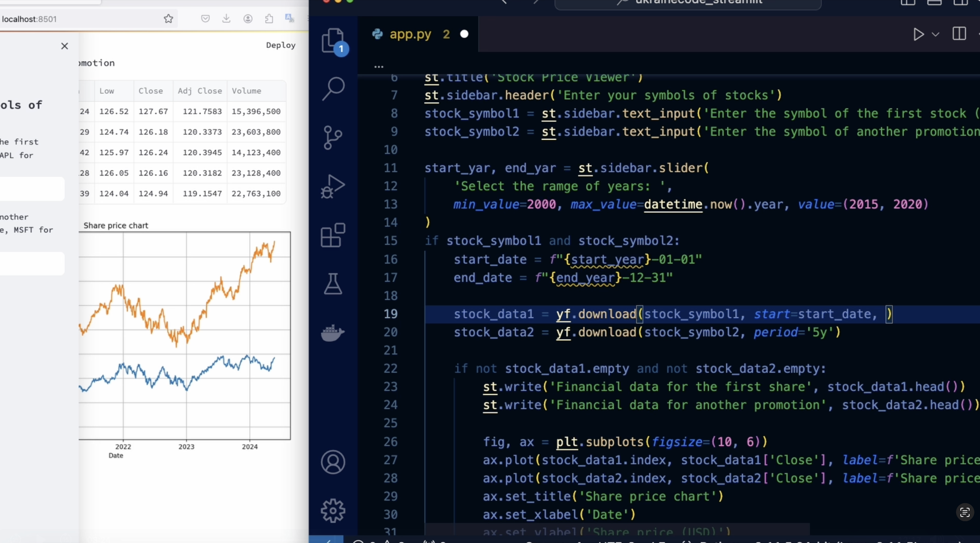Toggle the translate page icon in Firefox
This screenshot has height=543, width=980.
(289, 18)
